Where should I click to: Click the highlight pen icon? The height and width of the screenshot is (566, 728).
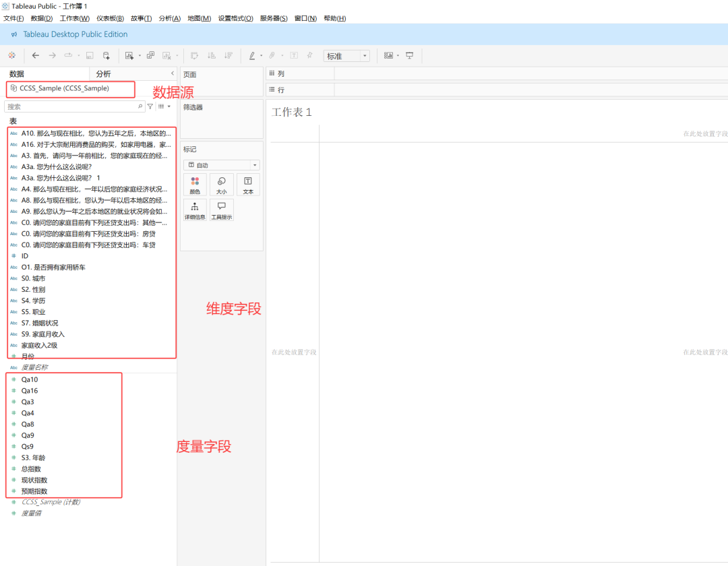pyautogui.click(x=251, y=56)
